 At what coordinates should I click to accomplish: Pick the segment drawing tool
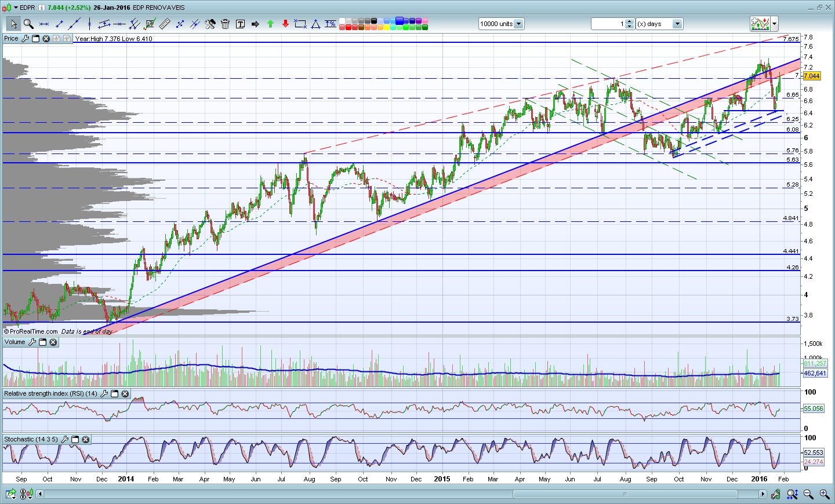(59, 24)
